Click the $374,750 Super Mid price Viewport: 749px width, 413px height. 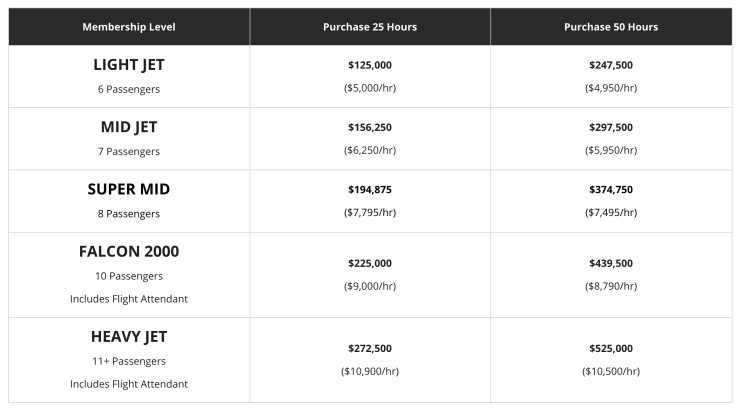coord(611,189)
